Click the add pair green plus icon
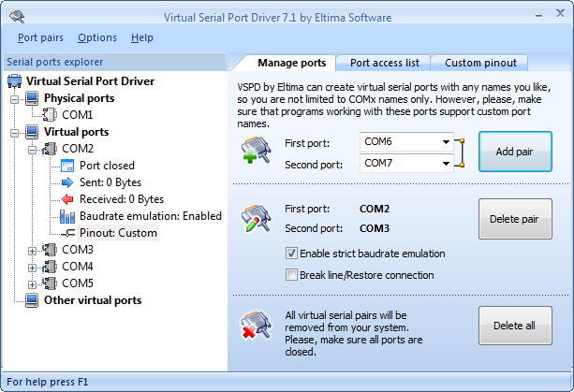574x392 pixels. (x=256, y=150)
